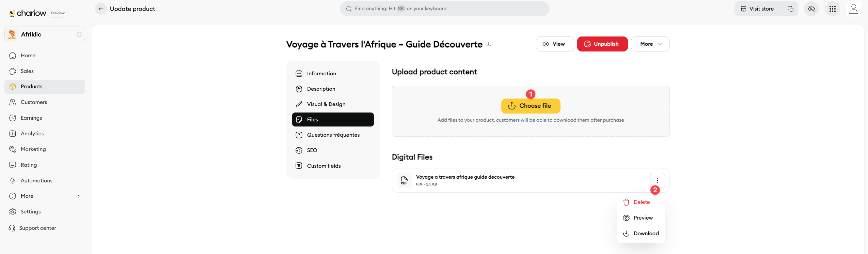This screenshot has width=868, height=254.
Task: Choose Preview from the file menu
Action: click(641, 218)
